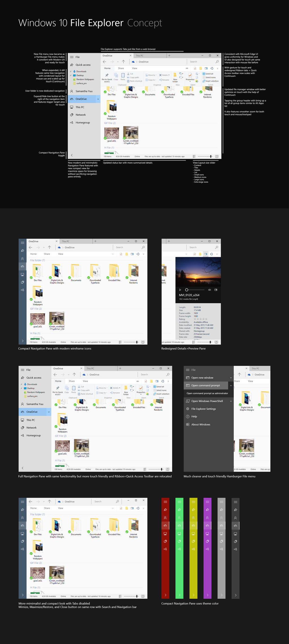Mute the volume in video preview pane
Viewport: 289px width, 644px height.
pyautogui.click(x=209, y=290)
